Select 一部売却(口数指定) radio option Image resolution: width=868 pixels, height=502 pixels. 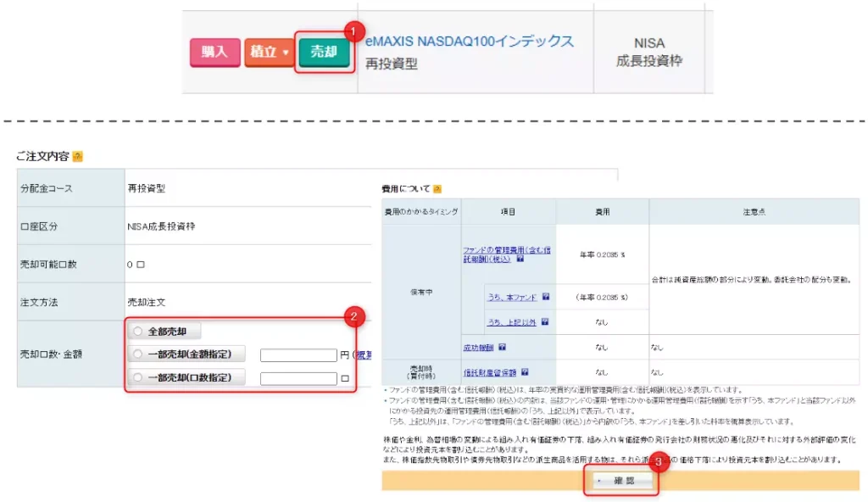[x=138, y=377]
